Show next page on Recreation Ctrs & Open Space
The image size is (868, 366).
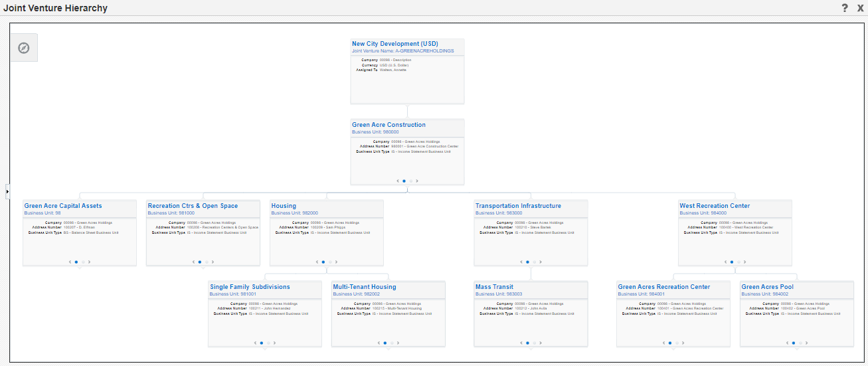click(x=213, y=262)
